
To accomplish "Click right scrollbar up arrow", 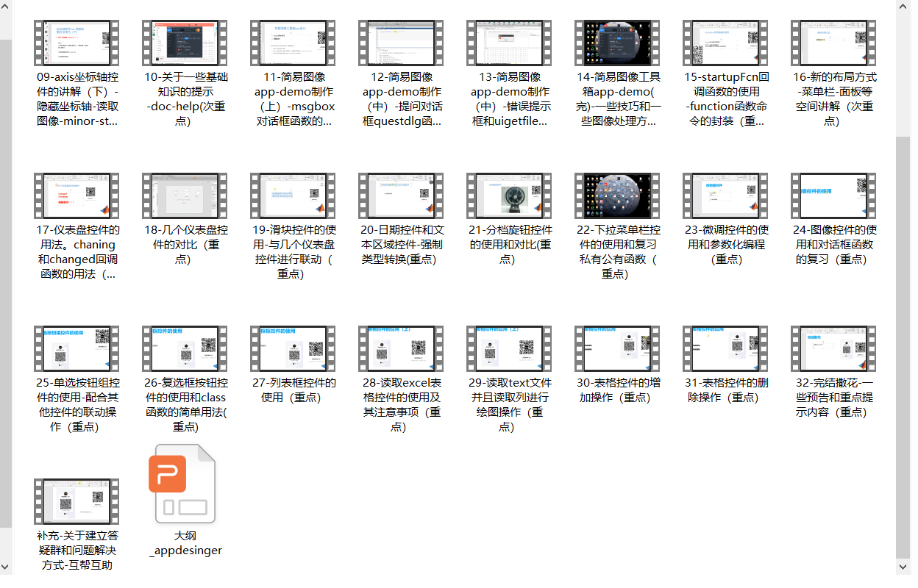I will pyautogui.click(x=903, y=7).
